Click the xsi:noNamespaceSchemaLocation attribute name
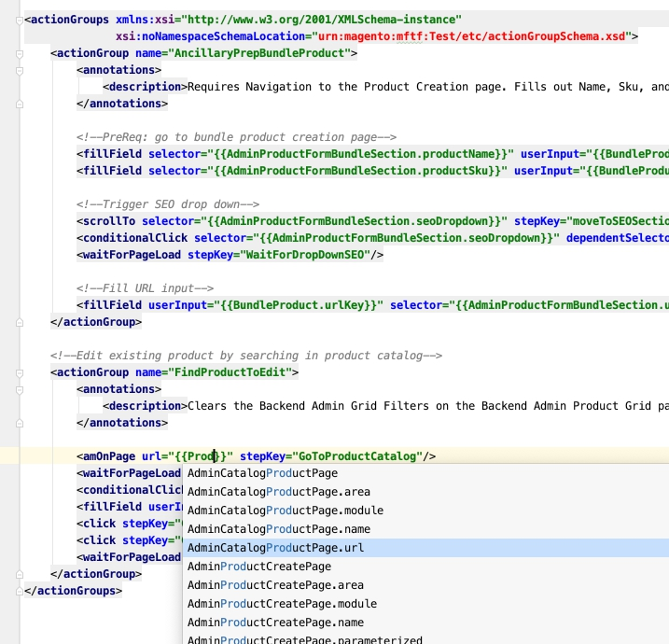This screenshot has height=644, width=669. [210, 36]
